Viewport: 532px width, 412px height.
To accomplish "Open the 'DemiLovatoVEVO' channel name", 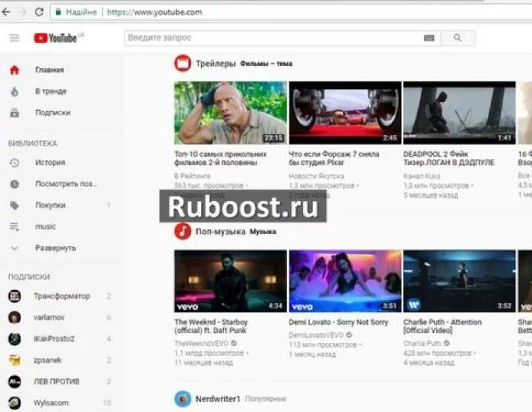I will point(316,335).
